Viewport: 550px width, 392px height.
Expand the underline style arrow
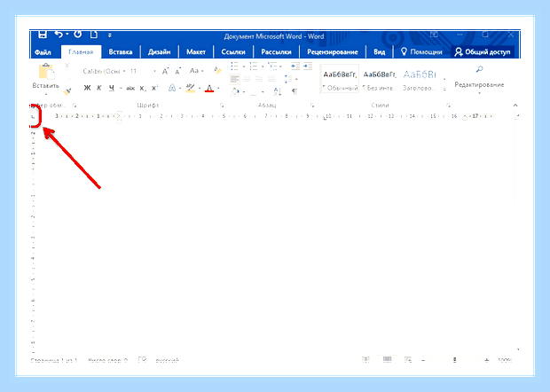[121, 89]
